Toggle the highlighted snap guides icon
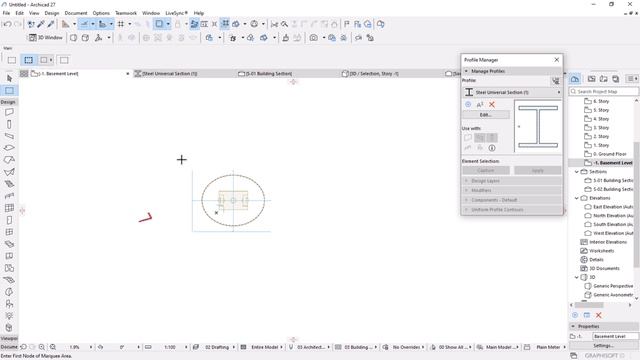 point(102,24)
